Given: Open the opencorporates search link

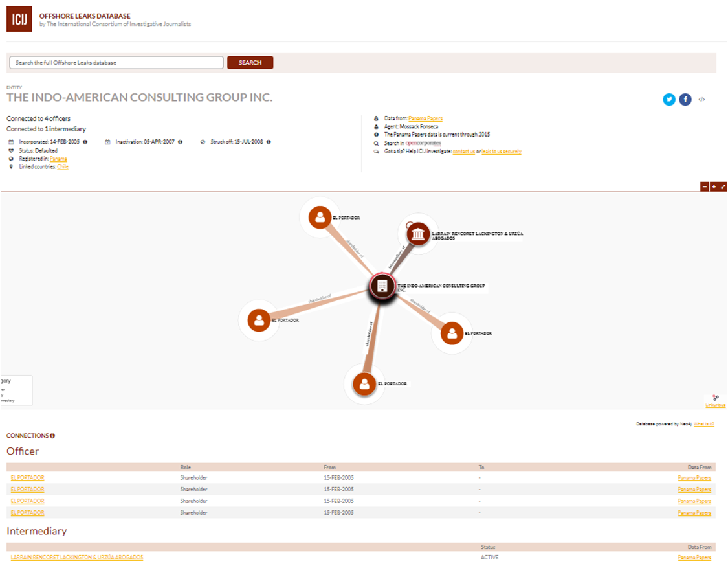Looking at the screenshot, I should point(423,143).
